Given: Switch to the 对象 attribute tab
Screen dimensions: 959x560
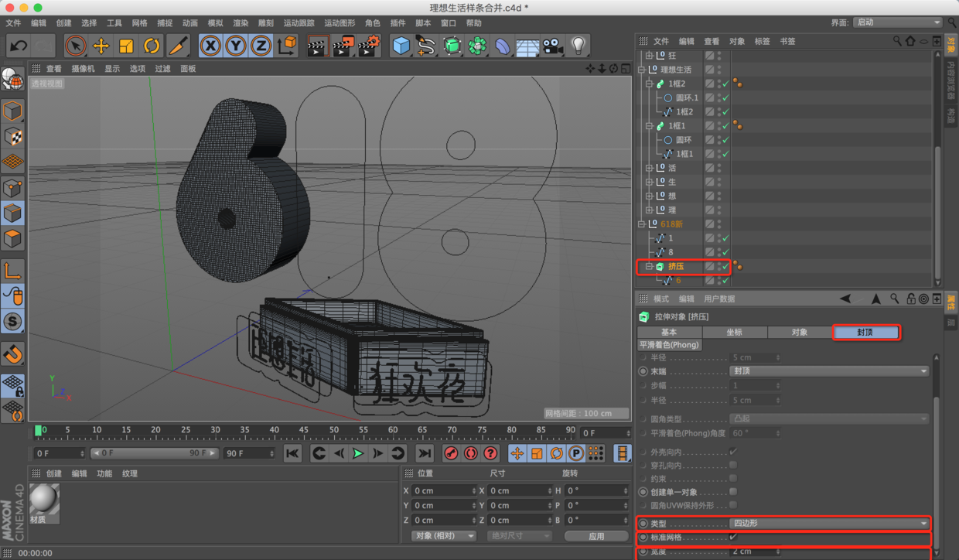Looking at the screenshot, I should coord(800,332).
